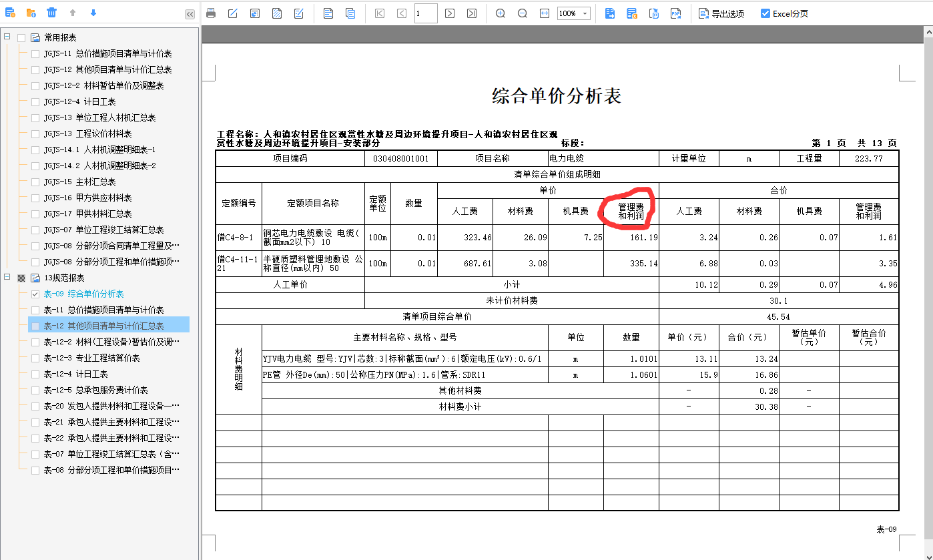
Task: Go to the previous page
Action: tap(402, 13)
